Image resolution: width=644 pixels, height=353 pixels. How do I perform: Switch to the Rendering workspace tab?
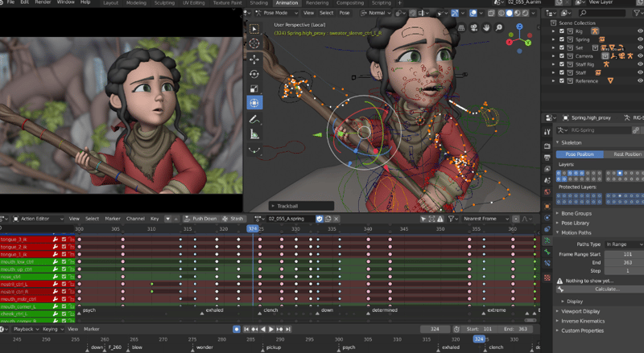click(316, 3)
